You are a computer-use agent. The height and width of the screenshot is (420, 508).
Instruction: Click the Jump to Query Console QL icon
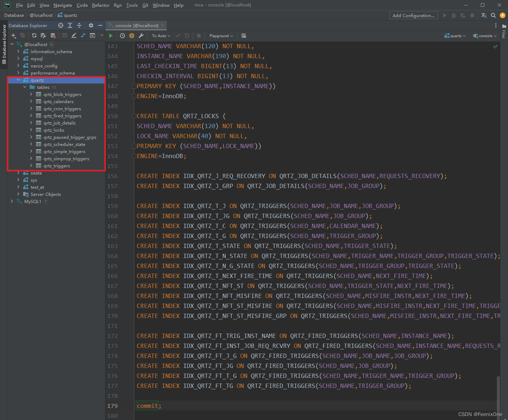tap(92, 36)
